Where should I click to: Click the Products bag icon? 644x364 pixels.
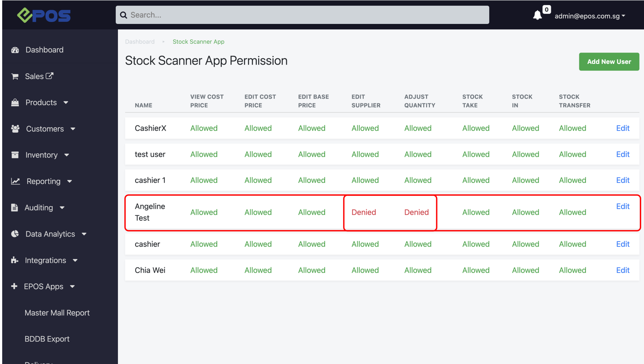click(x=15, y=102)
